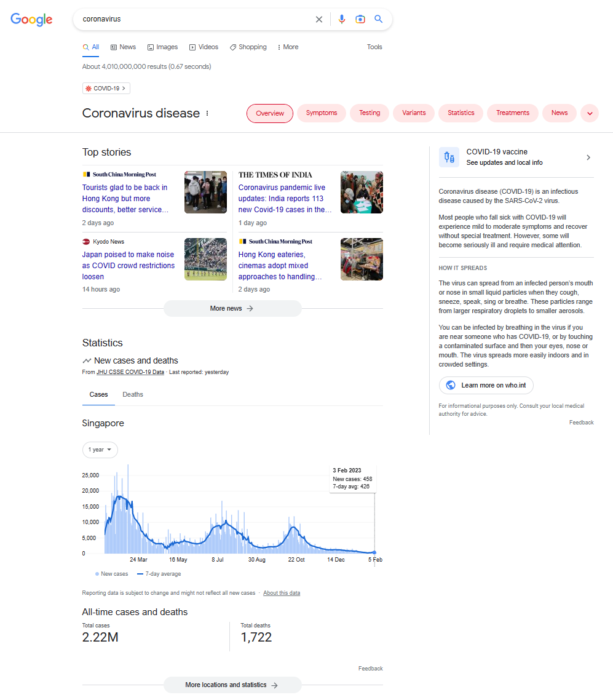613x700 pixels.
Task: Open the About this data link
Action: click(282, 594)
